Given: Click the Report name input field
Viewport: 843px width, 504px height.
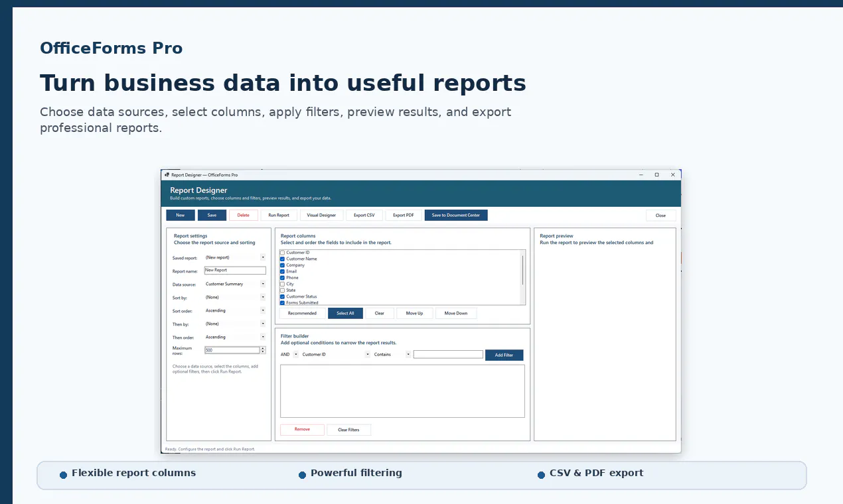Looking at the screenshot, I should pos(235,271).
